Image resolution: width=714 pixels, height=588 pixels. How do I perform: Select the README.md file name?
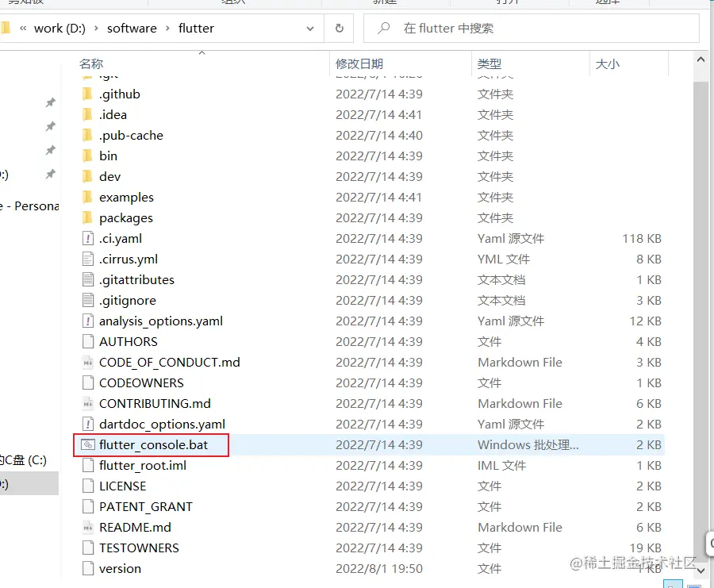coord(135,527)
